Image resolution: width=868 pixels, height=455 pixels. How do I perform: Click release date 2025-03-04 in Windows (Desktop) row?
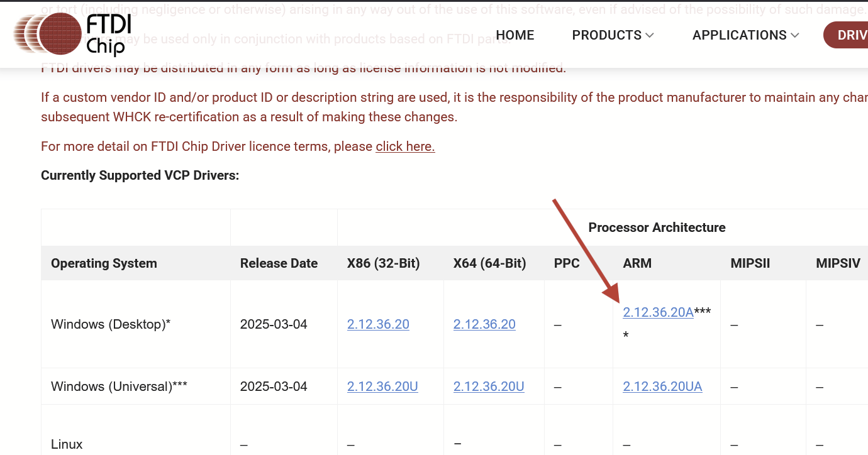[x=274, y=324]
